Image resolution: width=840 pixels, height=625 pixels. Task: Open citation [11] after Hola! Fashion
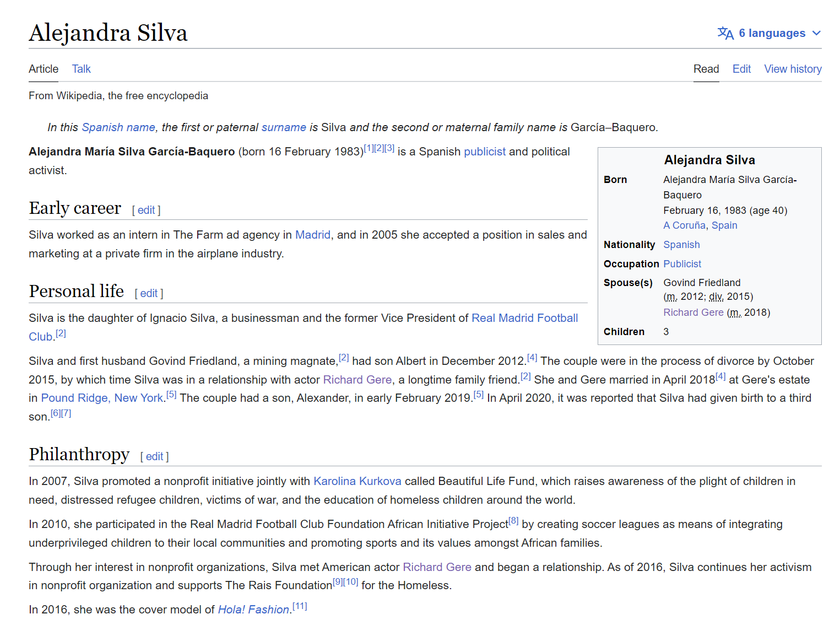pyautogui.click(x=300, y=606)
